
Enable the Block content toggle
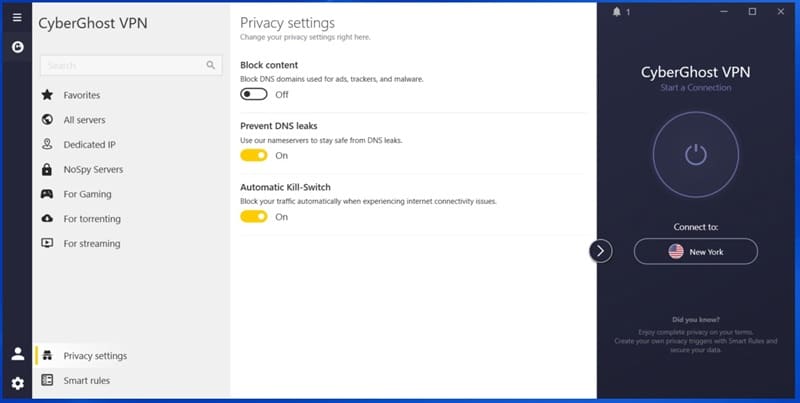(254, 94)
